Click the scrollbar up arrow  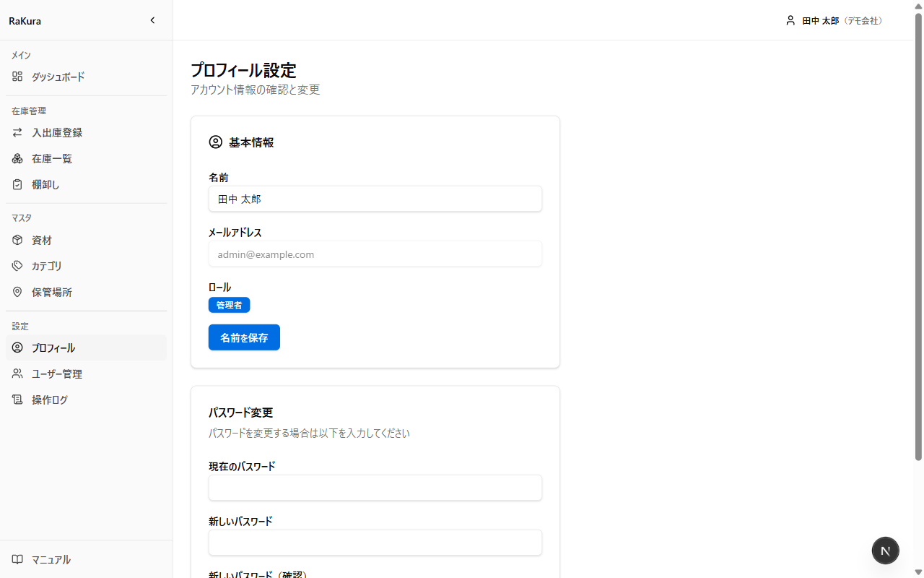point(918,5)
